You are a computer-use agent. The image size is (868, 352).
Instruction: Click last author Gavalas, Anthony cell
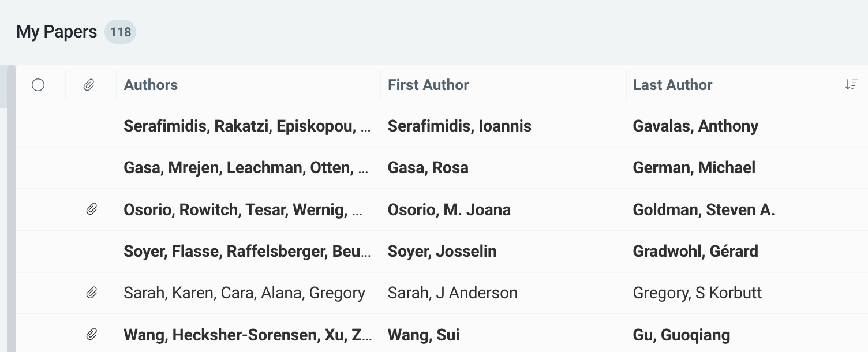click(x=695, y=126)
